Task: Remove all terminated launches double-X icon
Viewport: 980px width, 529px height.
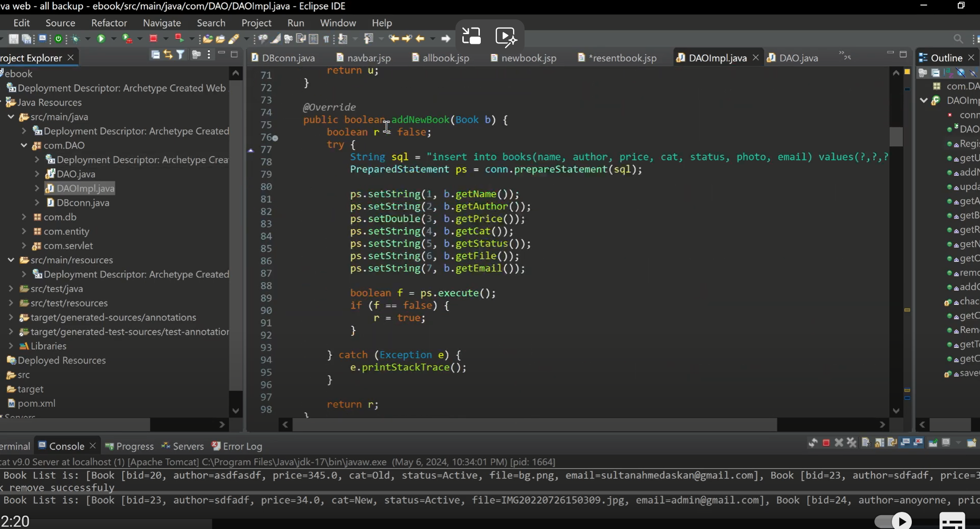Action: [852, 443]
